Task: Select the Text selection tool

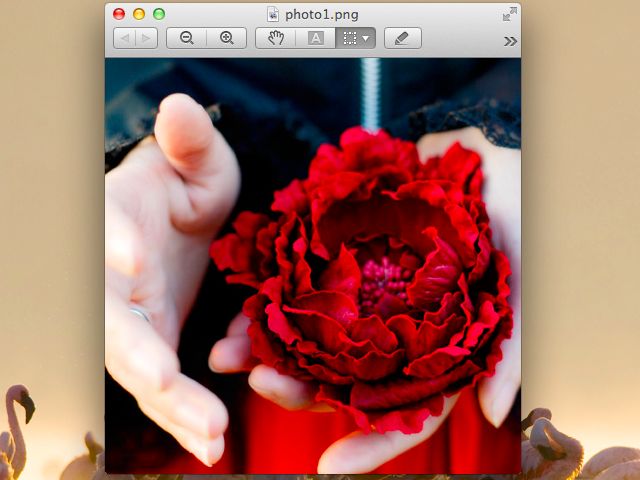Action: (x=316, y=38)
